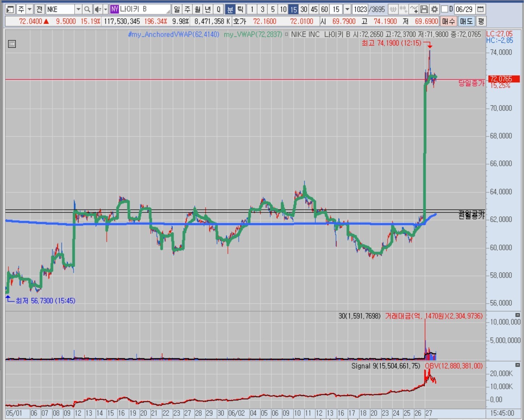
Task: Open the calendar date picker icon
Action: click(x=481, y=9)
